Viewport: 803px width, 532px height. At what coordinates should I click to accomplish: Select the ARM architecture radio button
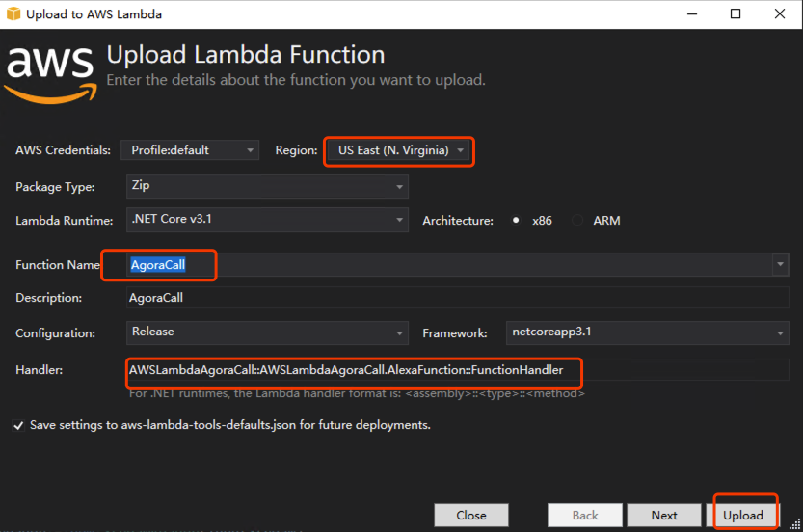(577, 220)
